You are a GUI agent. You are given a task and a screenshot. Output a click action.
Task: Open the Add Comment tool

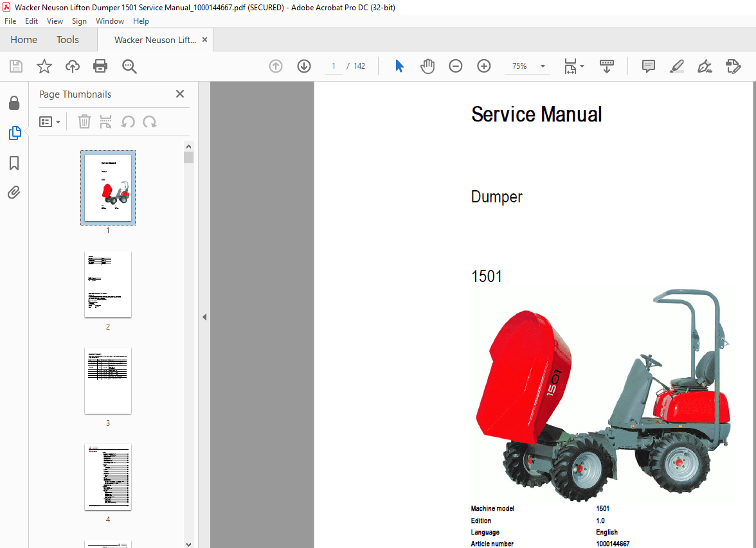click(x=648, y=66)
